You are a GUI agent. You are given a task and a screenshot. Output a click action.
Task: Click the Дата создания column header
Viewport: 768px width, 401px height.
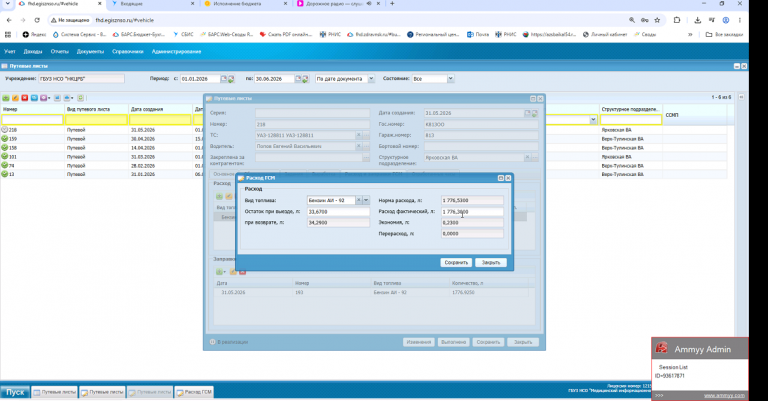pyautogui.click(x=160, y=109)
